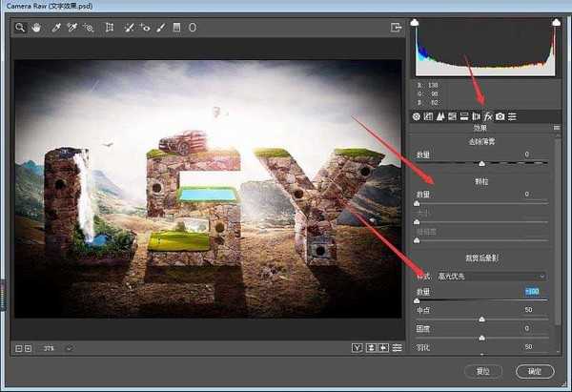Screen dimensions: 572x392
Task: Select the Radial Filter tool
Action: click(x=192, y=28)
